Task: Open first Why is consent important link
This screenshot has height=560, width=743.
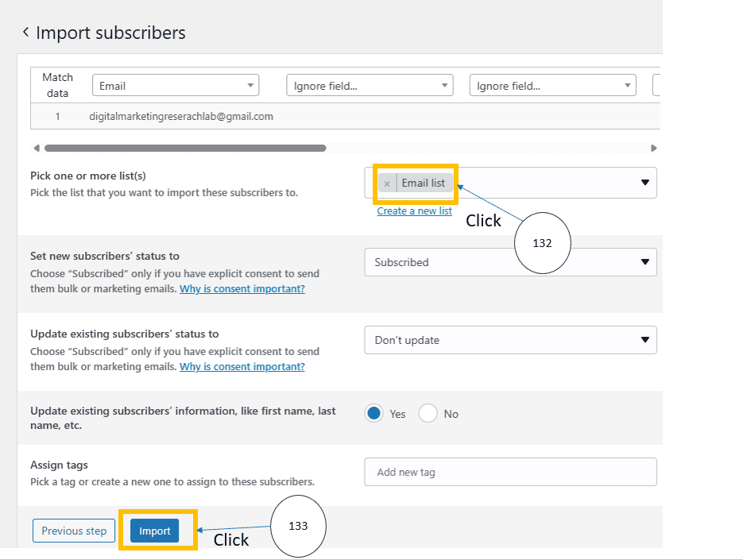Action: coord(242,289)
